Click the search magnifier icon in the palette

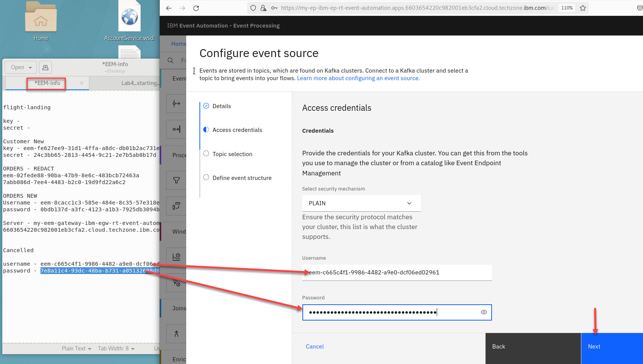tap(171, 60)
